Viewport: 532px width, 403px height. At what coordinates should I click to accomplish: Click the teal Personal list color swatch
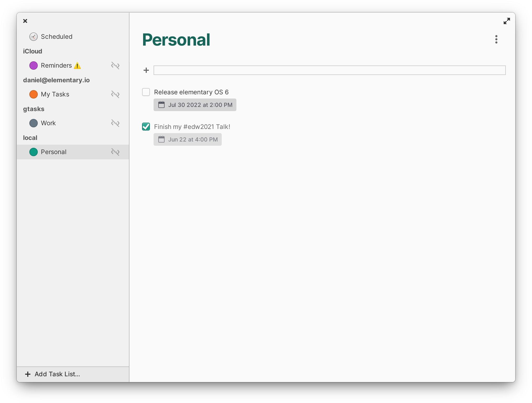pyautogui.click(x=34, y=151)
